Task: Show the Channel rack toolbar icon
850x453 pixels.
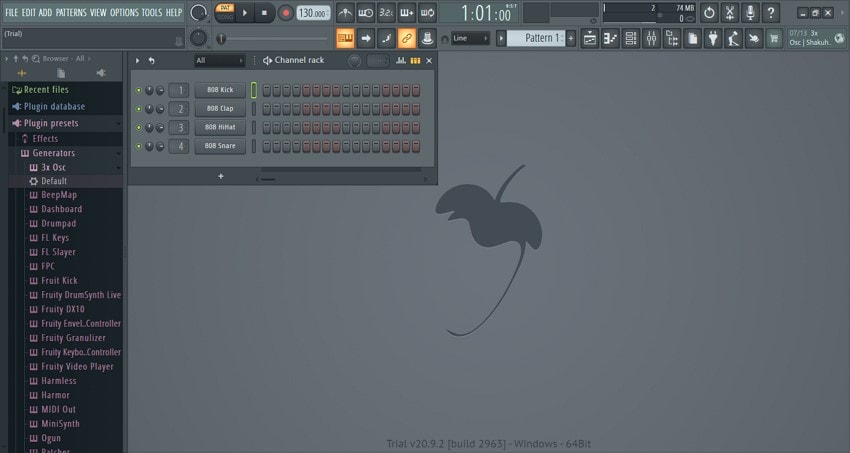Action: [631, 38]
